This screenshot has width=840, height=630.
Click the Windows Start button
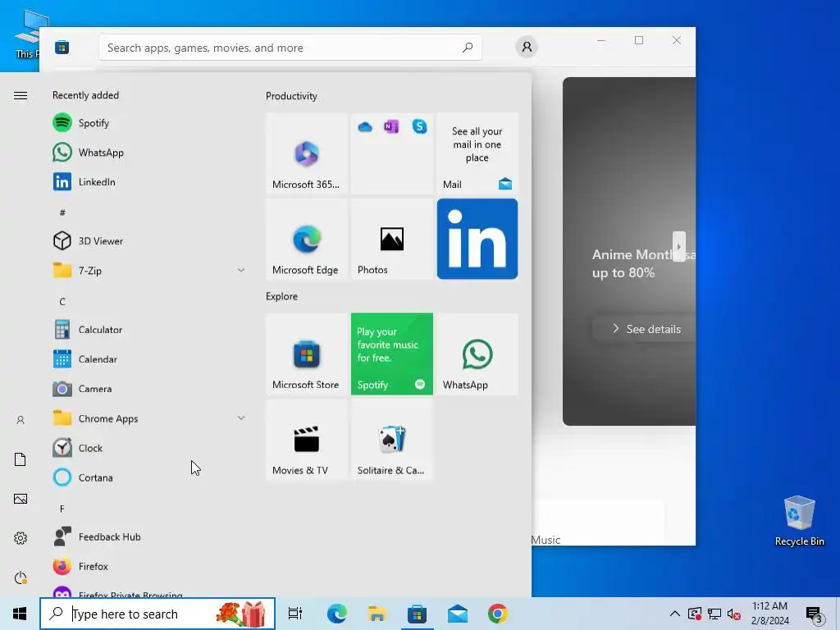[x=20, y=614]
